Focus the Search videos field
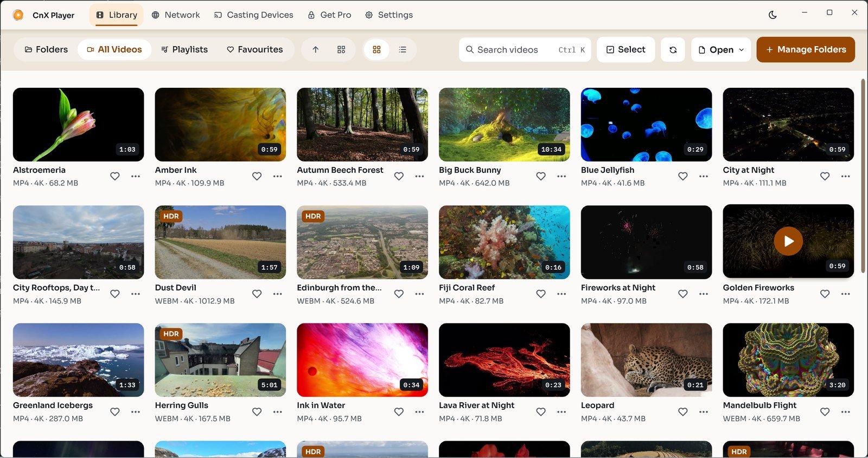This screenshot has height=458, width=868. click(x=525, y=49)
